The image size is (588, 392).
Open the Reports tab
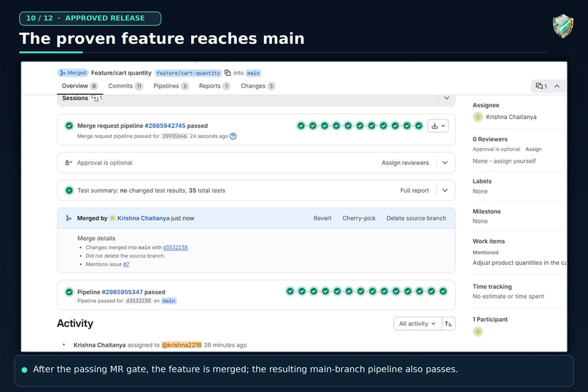pos(214,86)
